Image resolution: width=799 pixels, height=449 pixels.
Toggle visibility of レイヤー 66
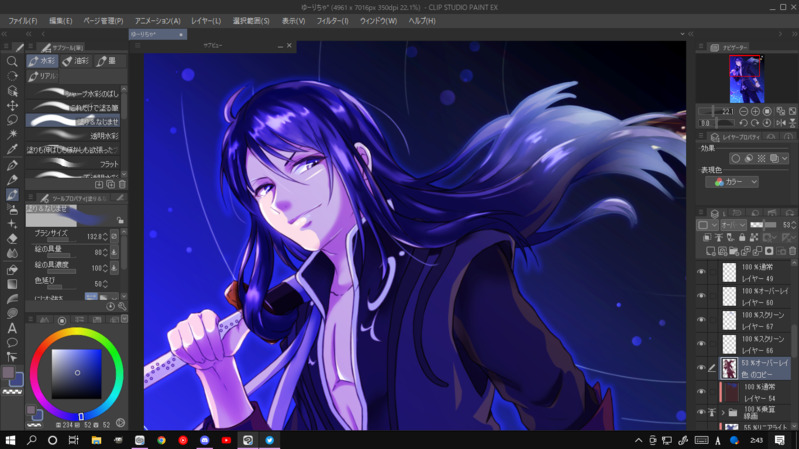pyautogui.click(x=701, y=344)
